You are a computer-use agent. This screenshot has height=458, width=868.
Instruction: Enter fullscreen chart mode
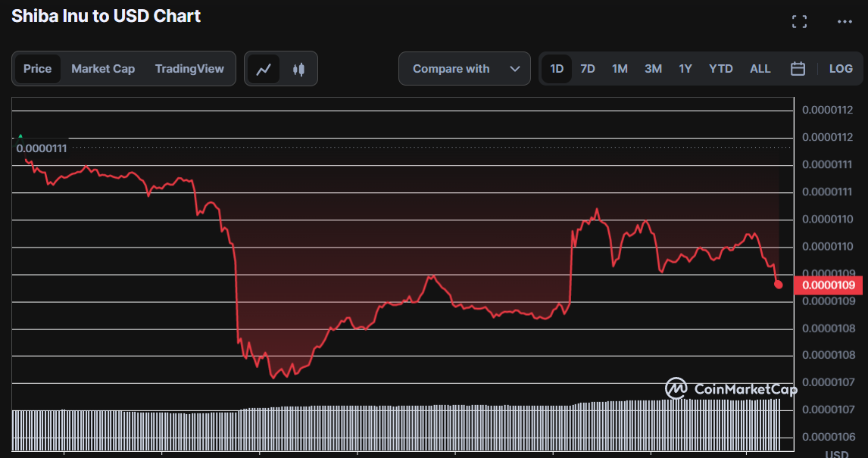coord(799,22)
